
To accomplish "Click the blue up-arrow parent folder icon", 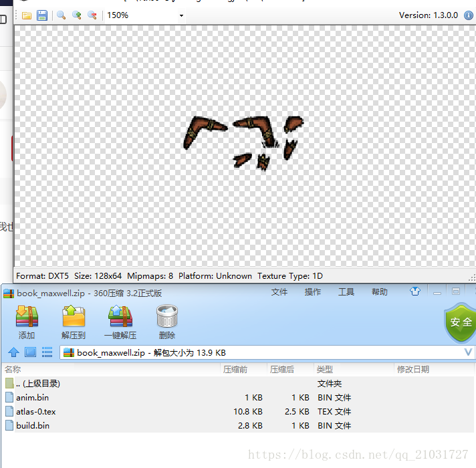I will pyautogui.click(x=13, y=352).
